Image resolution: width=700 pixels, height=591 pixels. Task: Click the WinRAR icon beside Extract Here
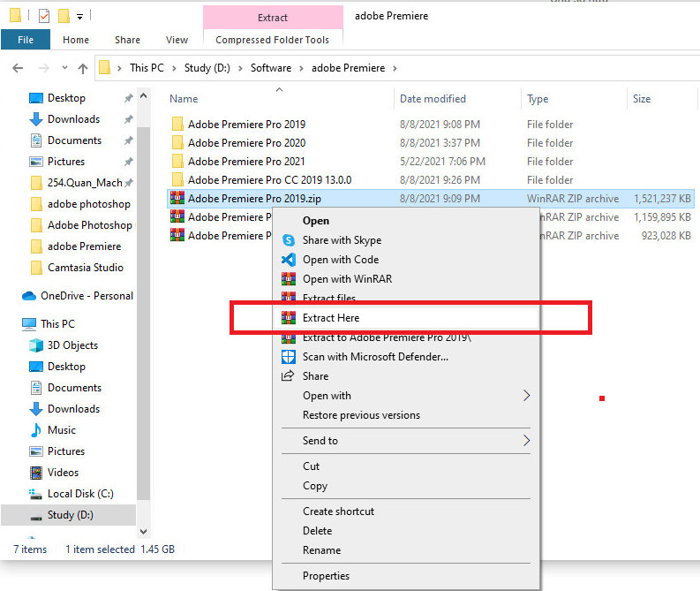(288, 317)
